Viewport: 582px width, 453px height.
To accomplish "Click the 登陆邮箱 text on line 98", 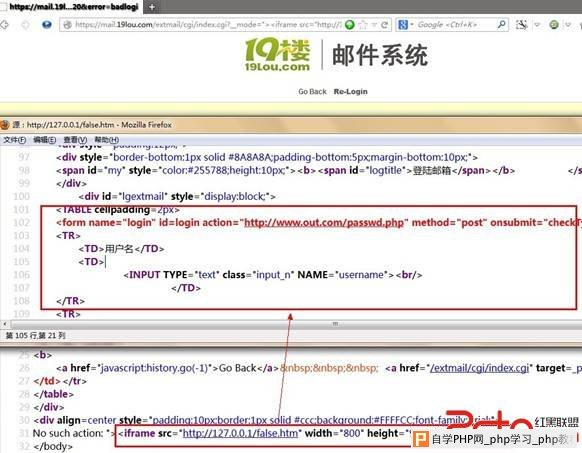I will pyautogui.click(x=432, y=170).
